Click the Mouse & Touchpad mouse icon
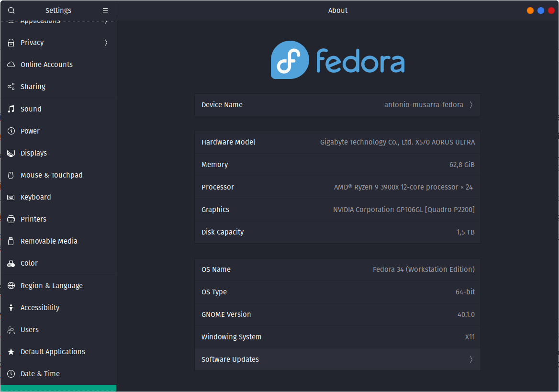Screen dimensions: 559x392 11,175
